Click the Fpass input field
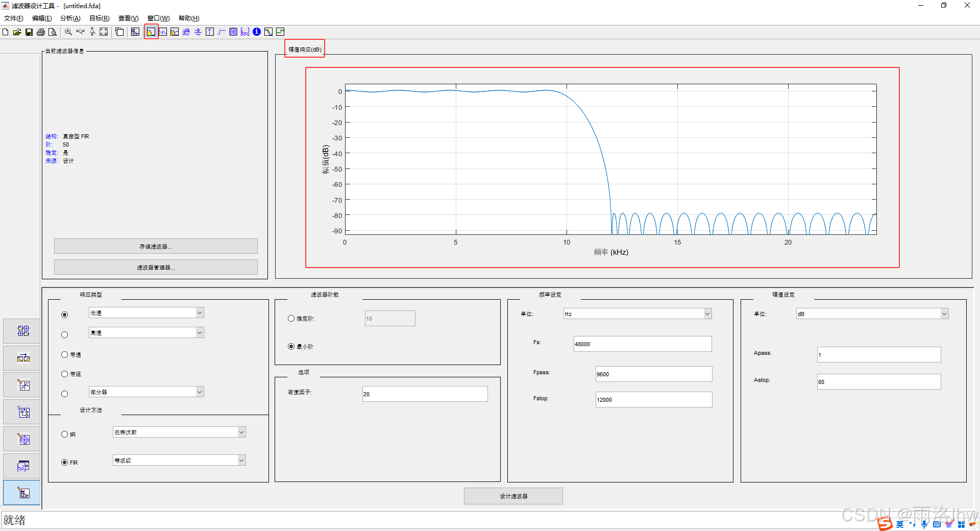The height and width of the screenshot is (531, 980). (654, 374)
